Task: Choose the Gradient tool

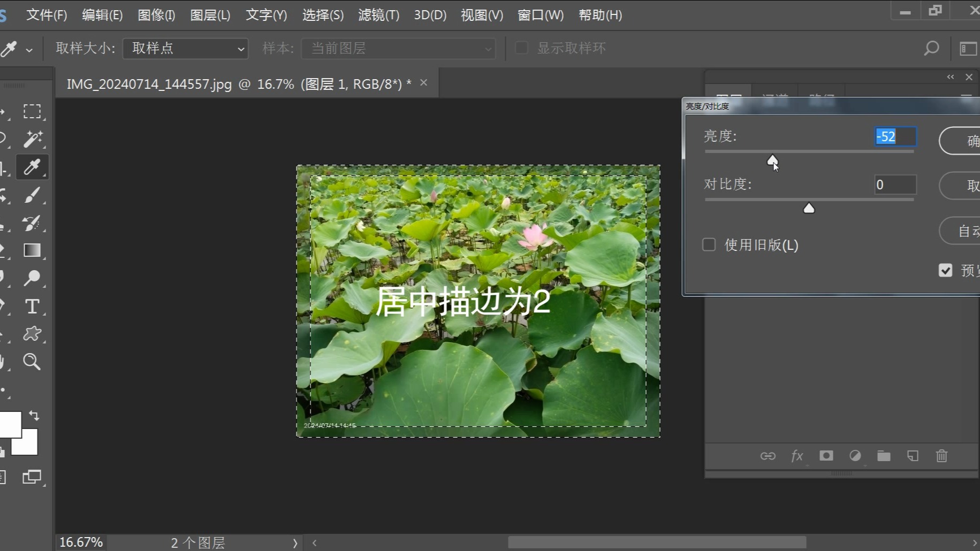Action: [33, 250]
